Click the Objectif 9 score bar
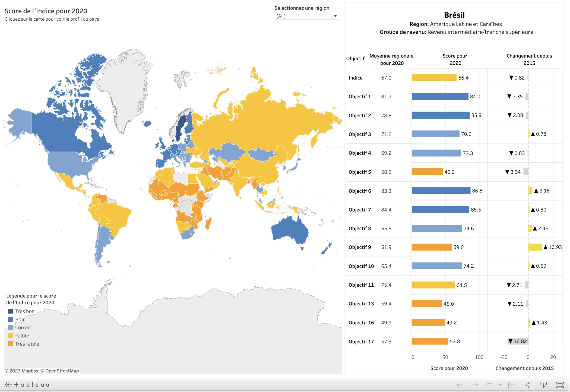The width and height of the screenshot is (570, 392). [x=431, y=247]
